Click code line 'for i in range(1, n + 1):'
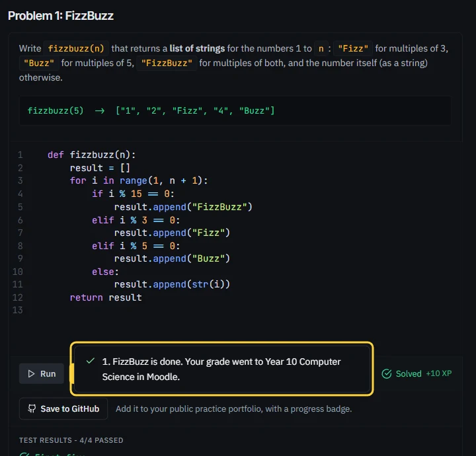Image resolution: width=476 pixels, height=456 pixels. point(139,181)
